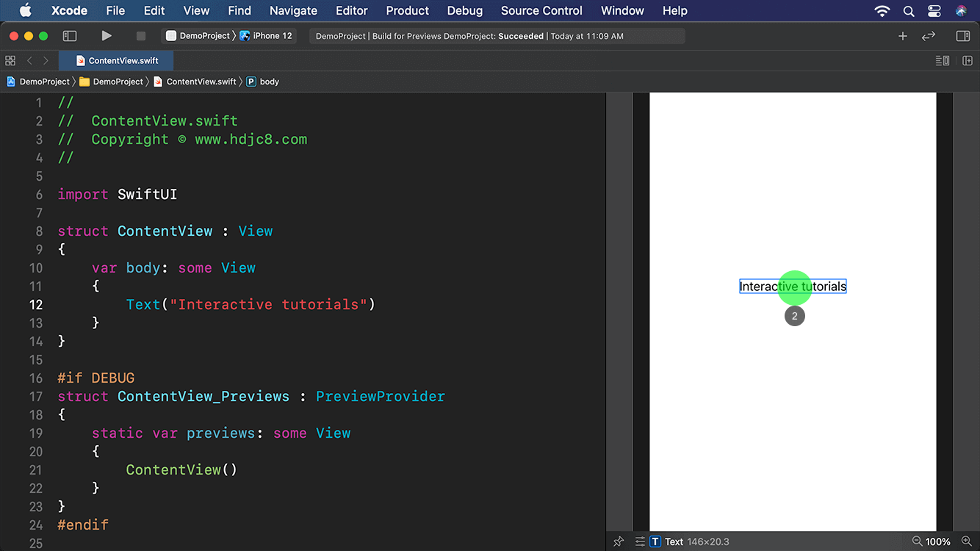
Task: Toggle the inspectors sidebar
Action: 963,36
